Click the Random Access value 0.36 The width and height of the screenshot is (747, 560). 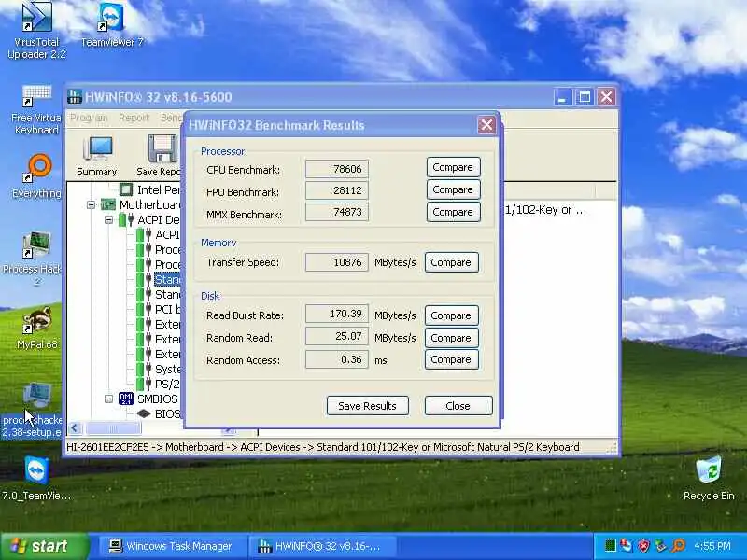(337, 359)
